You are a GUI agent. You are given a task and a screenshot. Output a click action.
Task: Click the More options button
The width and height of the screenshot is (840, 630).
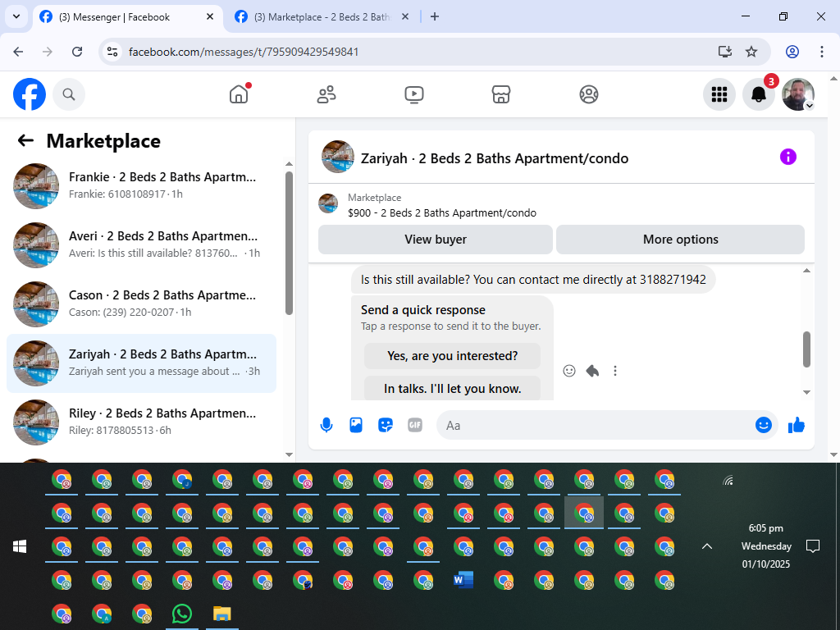click(x=680, y=240)
